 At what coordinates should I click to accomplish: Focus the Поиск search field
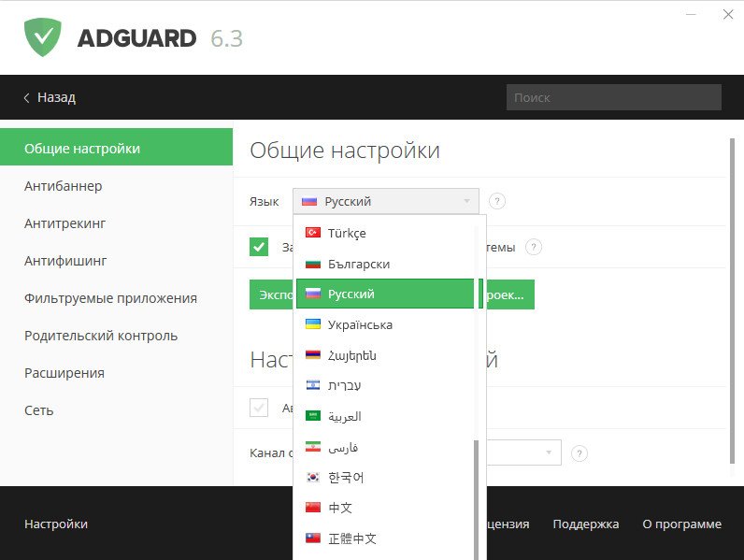(x=614, y=97)
